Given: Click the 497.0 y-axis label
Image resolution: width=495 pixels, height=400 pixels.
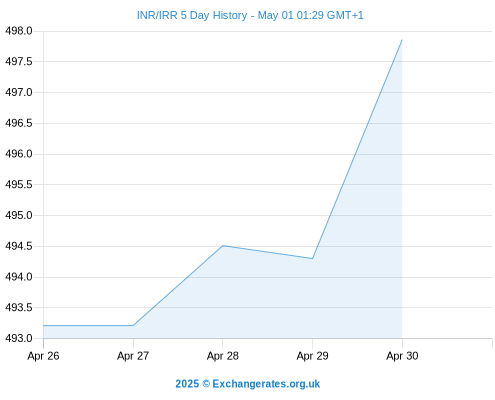Looking at the screenshot, I should click(19, 92).
